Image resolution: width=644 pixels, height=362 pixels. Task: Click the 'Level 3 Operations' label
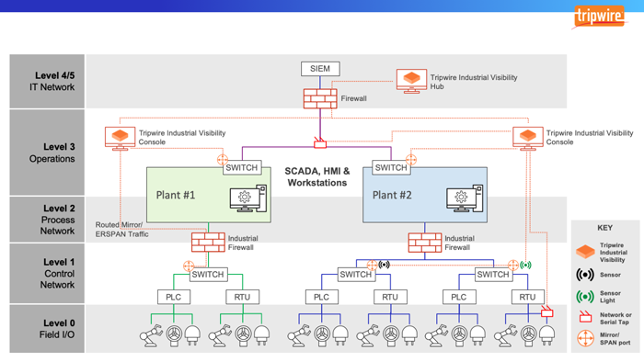[52, 153]
